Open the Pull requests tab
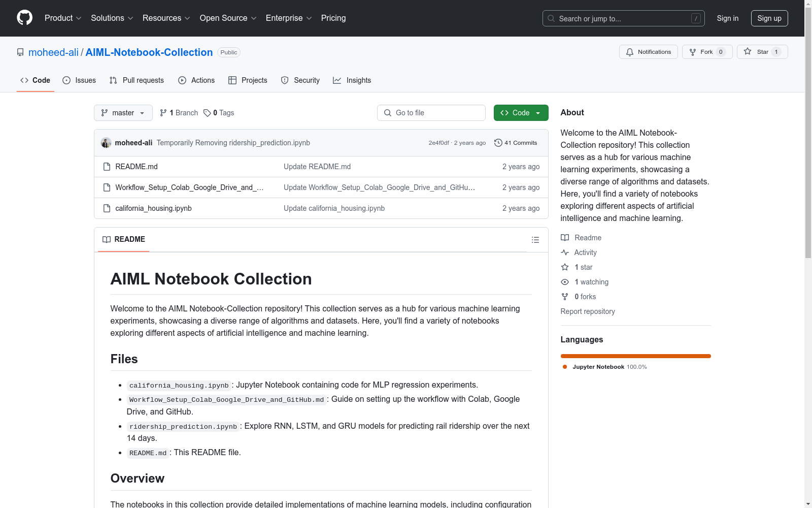 click(x=137, y=80)
